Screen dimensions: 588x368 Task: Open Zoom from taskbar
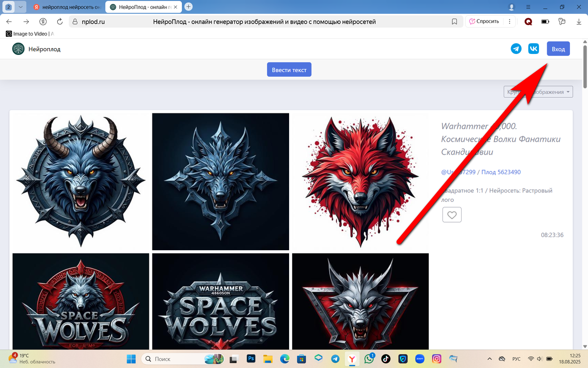(419, 359)
